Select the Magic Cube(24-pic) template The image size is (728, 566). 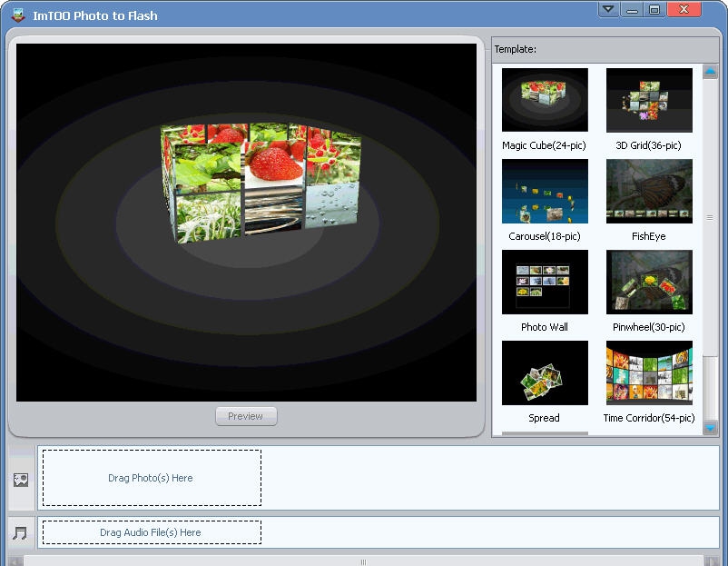[x=544, y=100]
